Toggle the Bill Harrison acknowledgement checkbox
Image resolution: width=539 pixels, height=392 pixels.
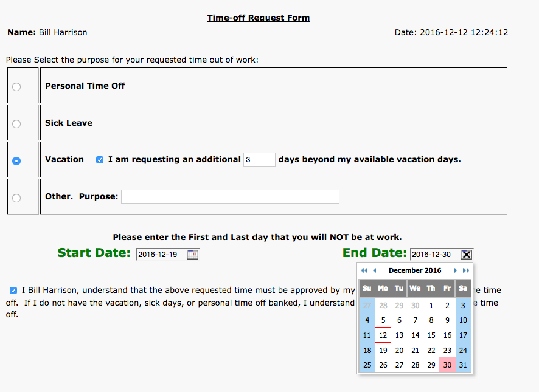13,291
